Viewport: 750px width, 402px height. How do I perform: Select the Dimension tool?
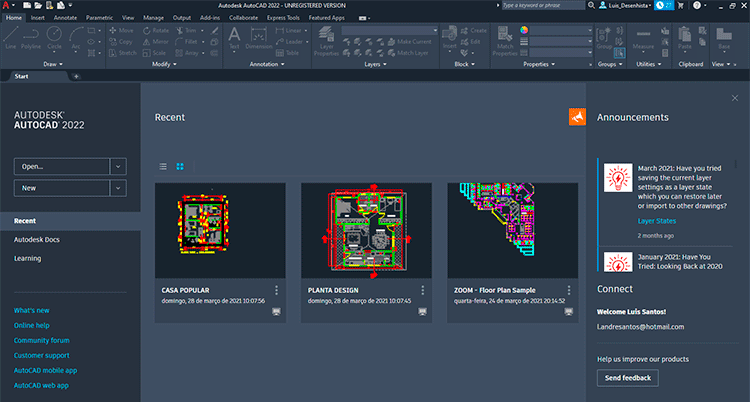pos(259,38)
